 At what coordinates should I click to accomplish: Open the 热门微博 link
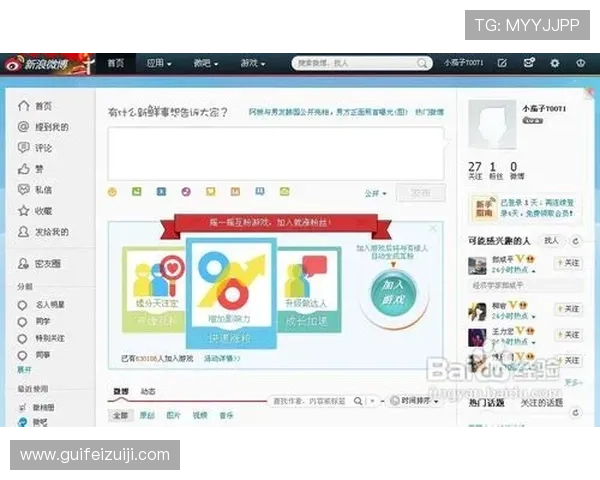tap(429, 112)
